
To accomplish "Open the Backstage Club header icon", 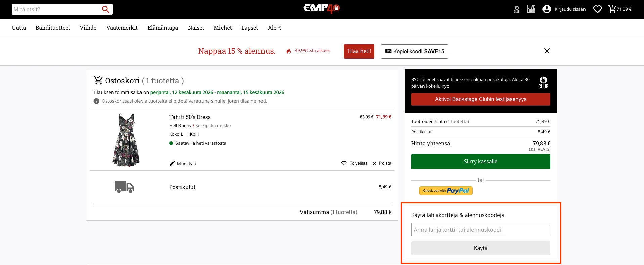I will click(x=517, y=9).
